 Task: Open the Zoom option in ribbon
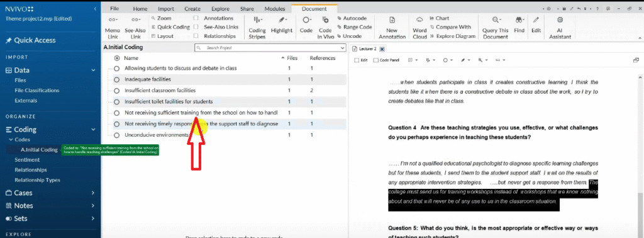click(161, 18)
